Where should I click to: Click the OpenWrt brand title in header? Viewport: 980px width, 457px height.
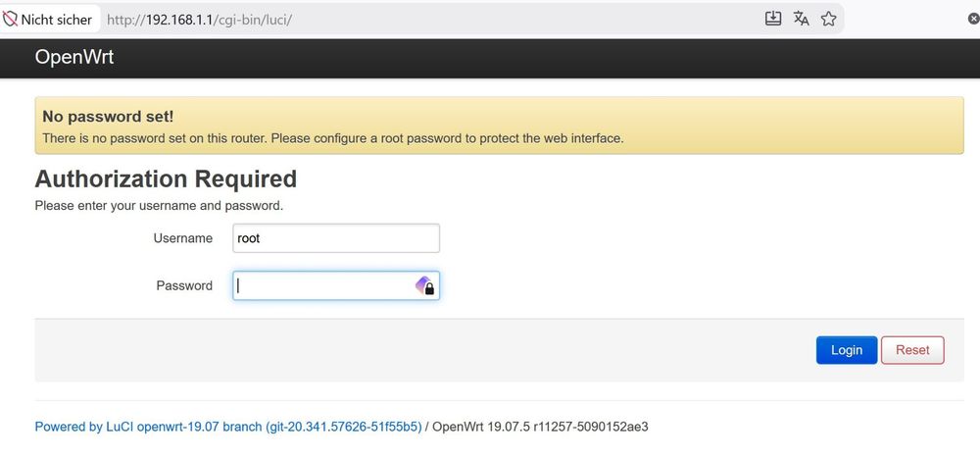pos(73,57)
